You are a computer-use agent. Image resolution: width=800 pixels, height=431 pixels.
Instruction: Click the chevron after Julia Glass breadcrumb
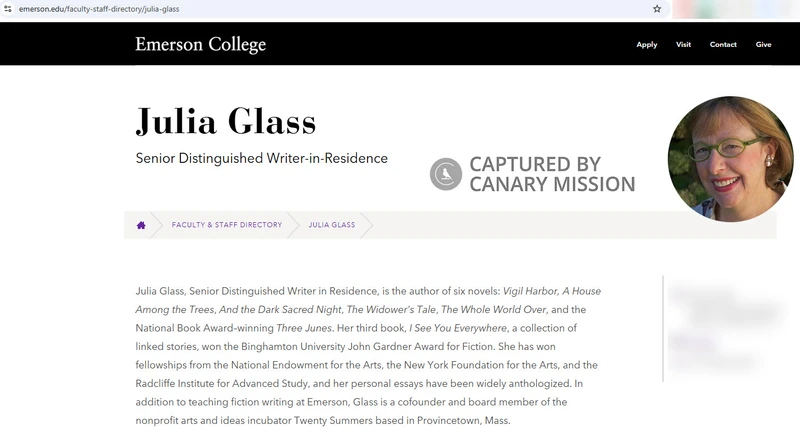point(367,225)
